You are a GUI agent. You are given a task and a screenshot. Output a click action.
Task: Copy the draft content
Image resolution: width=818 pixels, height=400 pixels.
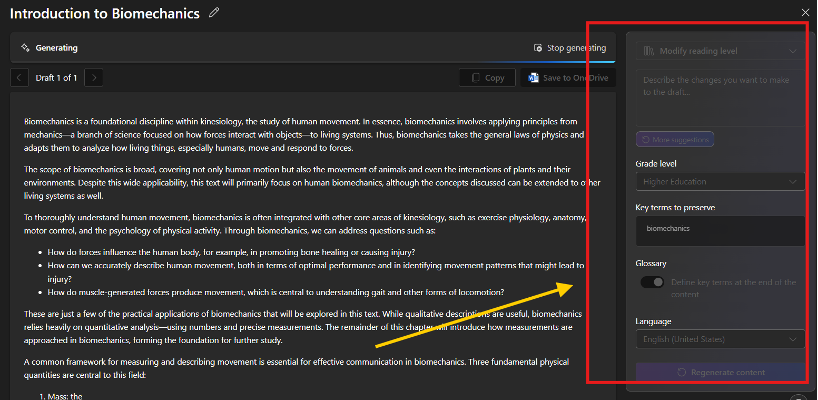487,78
